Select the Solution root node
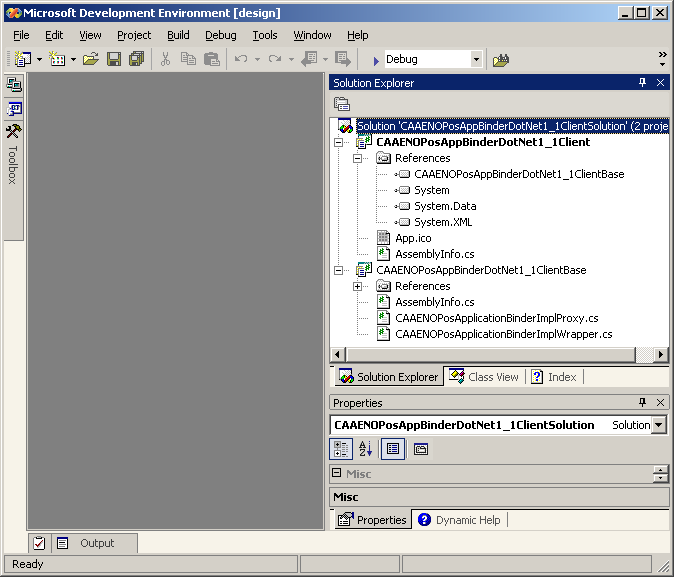This screenshot has height=577, width=674. tap(512, 126)
